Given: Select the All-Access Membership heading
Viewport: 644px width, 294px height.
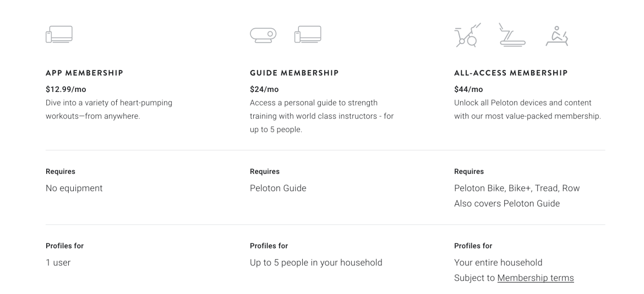Looking at the screenshot, I should tap(511, 73).
